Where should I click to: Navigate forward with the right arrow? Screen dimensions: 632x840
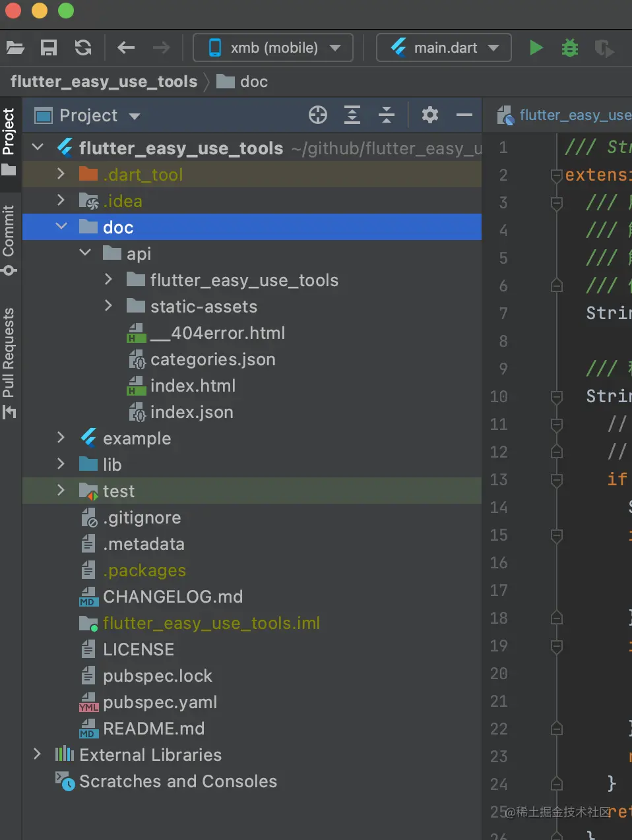161,47
